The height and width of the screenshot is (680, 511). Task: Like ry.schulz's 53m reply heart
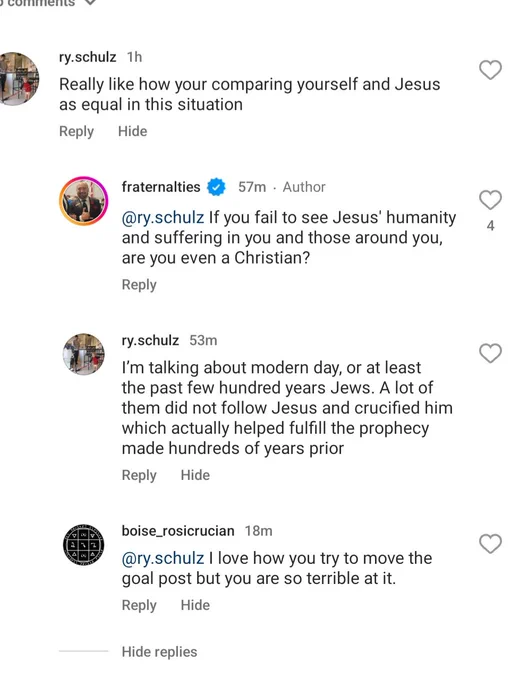tap(490, 353)
